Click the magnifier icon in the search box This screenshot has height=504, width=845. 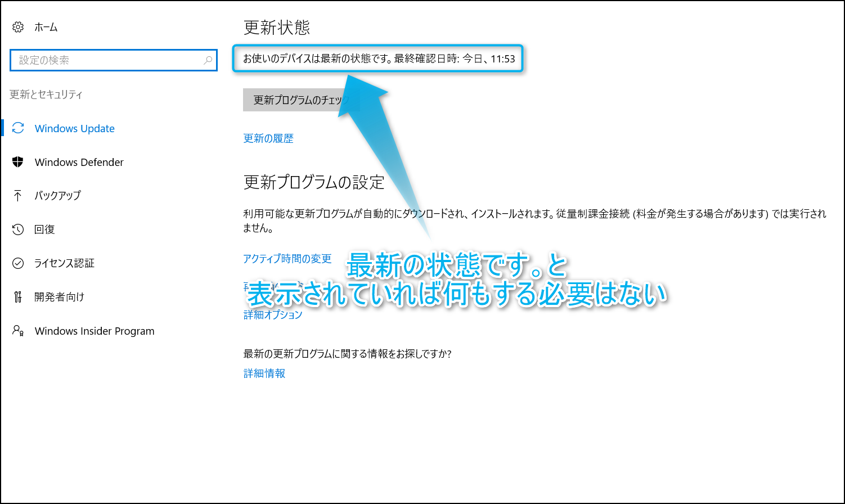coord(208,60)
